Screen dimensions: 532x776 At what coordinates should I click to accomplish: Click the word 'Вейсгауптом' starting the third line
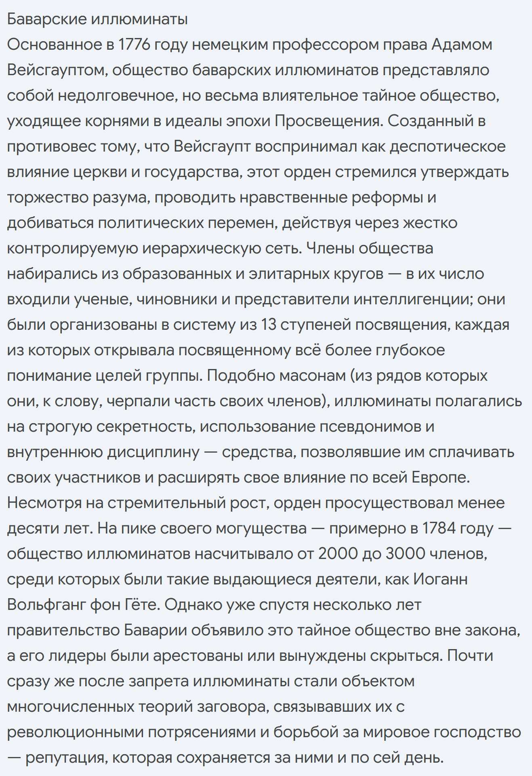[x=57, y=70]
